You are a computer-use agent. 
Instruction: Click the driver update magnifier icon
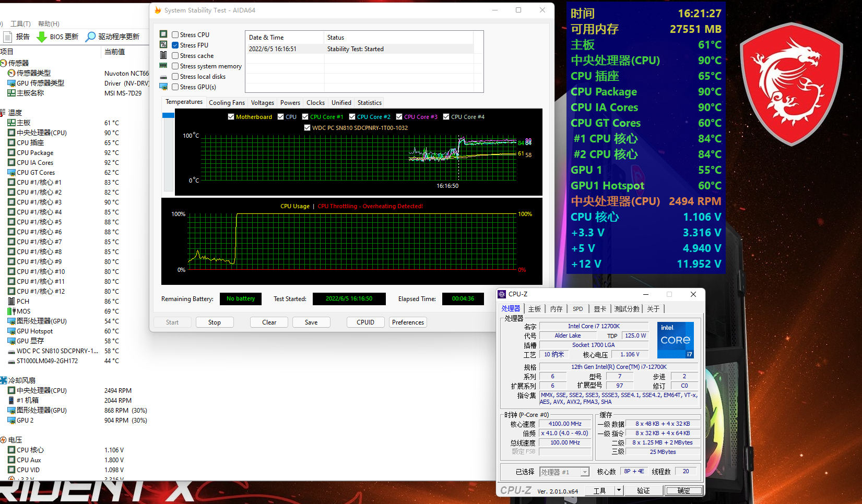[91, 37]
